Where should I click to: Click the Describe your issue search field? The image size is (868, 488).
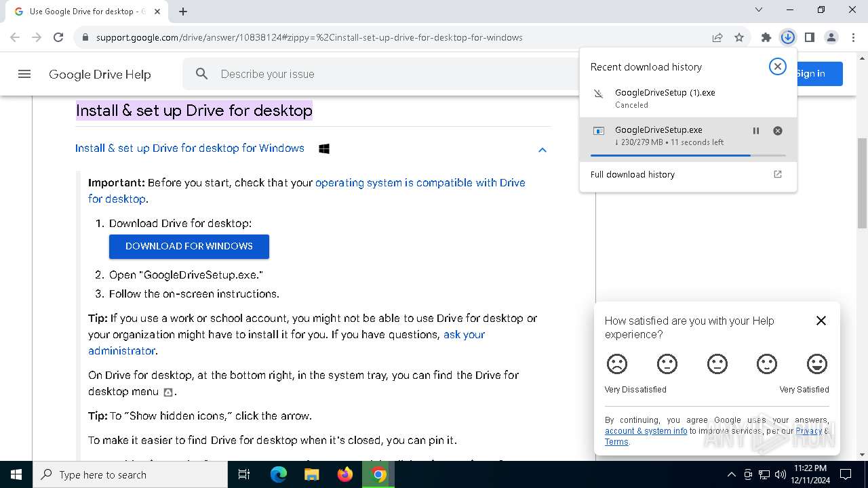pyautogui.click(x=380, y=74)
